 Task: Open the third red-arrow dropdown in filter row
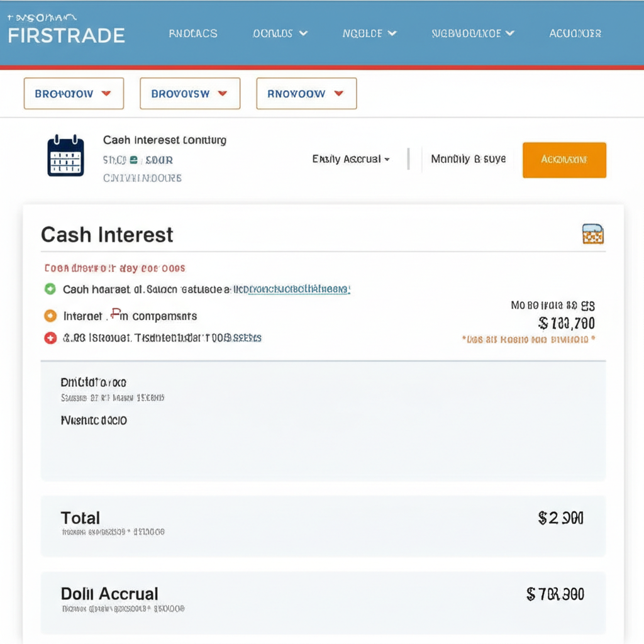(306, 94)
